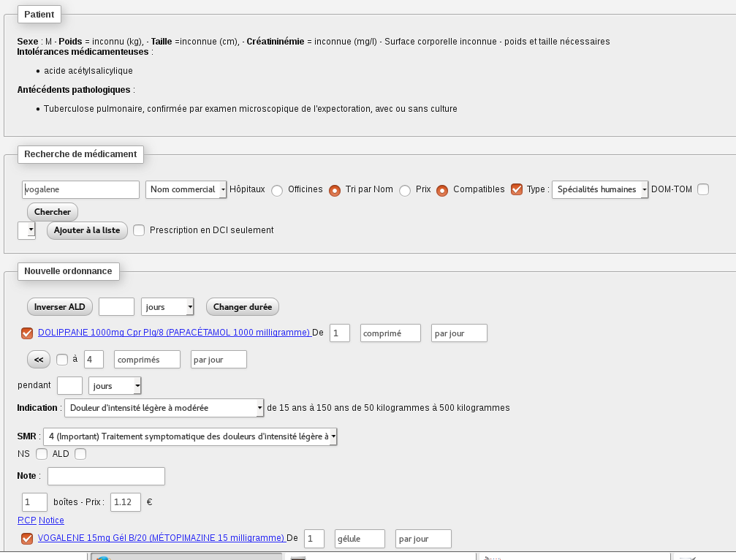Open the VOGALENE 15mg Gél B/20 link

tap(162, 538)
